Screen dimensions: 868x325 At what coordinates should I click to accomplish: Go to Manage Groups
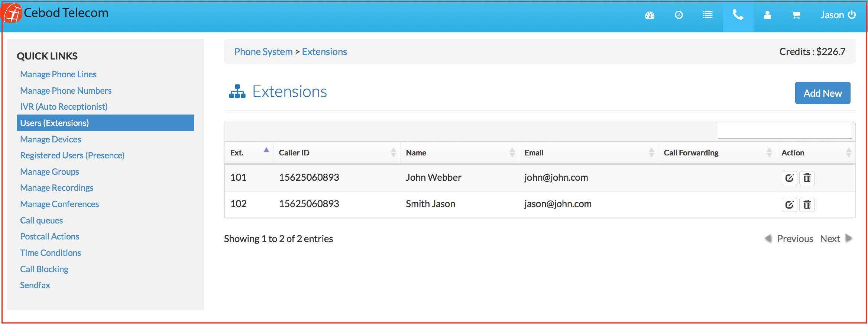[x=49, y=172]
